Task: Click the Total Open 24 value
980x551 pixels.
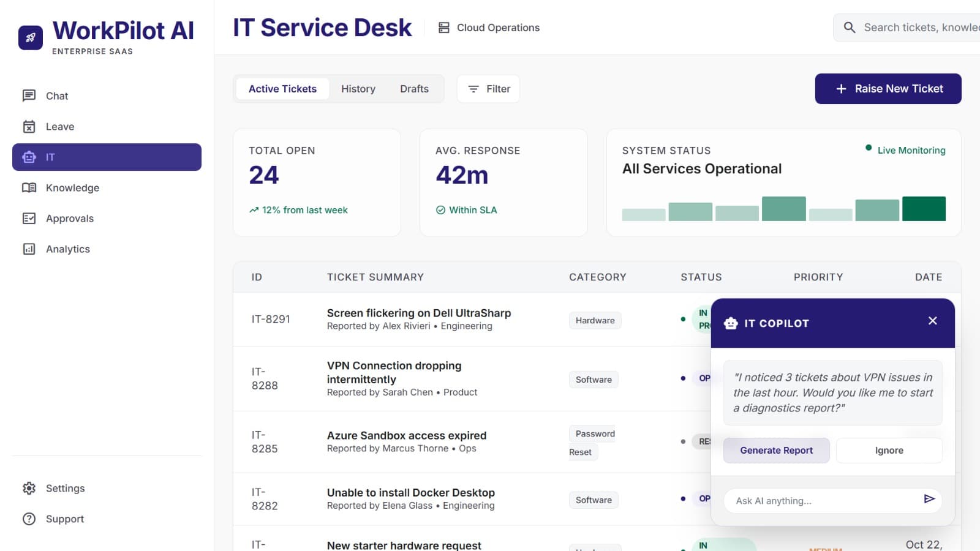Action: [x=264, y=175]
